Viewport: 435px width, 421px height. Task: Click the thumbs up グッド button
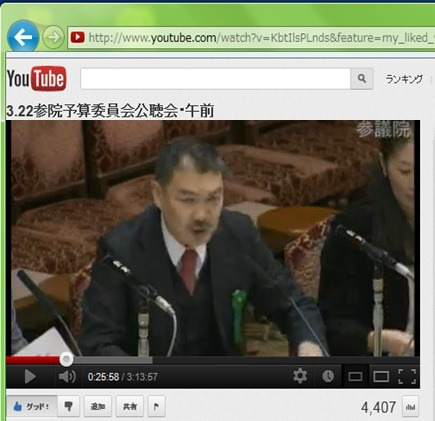click(x=32, y=406)
